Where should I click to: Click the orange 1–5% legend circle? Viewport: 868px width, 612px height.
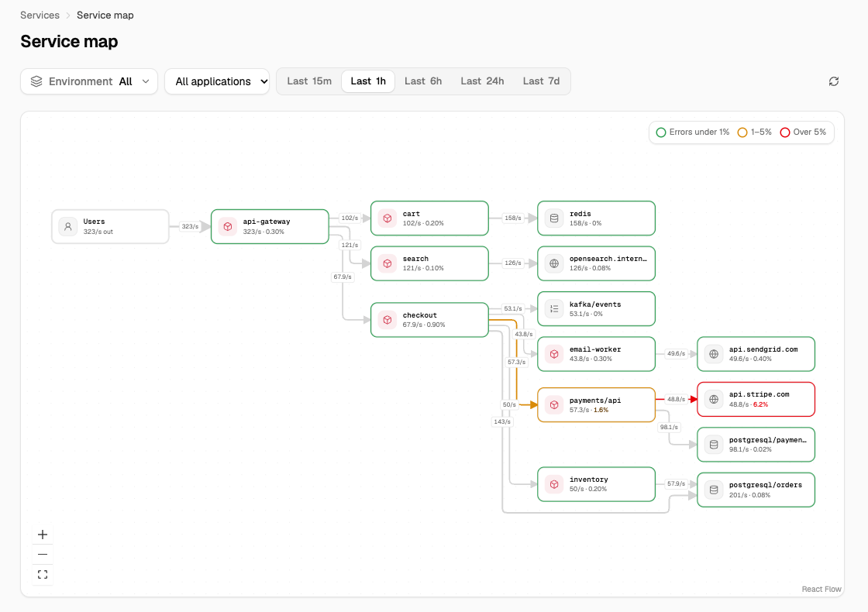(742, 132)
